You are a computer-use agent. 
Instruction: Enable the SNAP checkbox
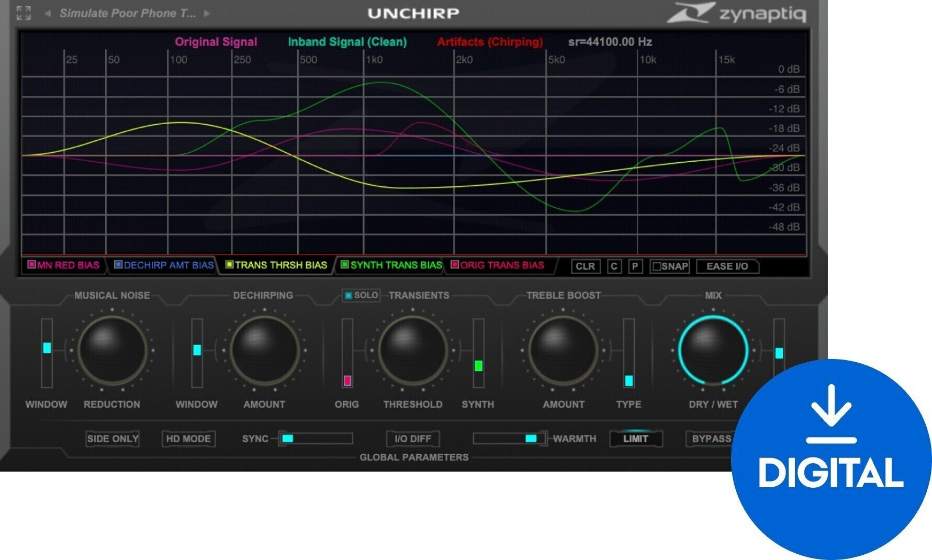coord(657,266)
